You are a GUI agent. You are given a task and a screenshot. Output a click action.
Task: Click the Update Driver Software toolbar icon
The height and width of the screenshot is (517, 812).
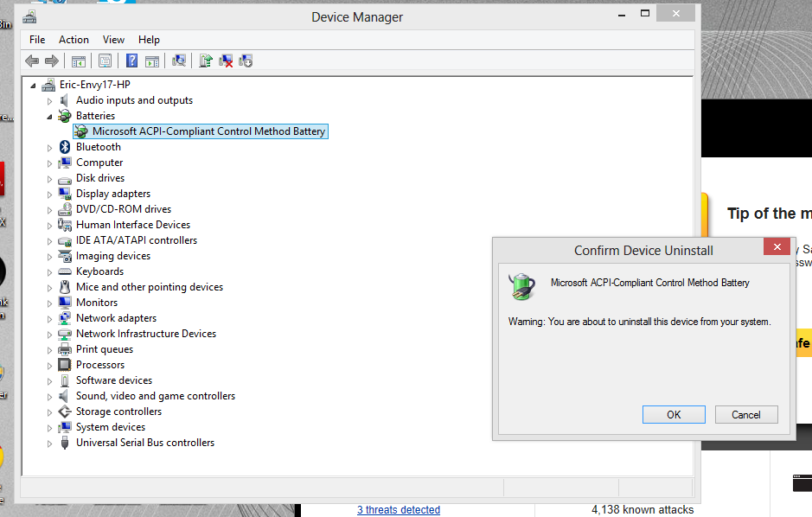206,61
